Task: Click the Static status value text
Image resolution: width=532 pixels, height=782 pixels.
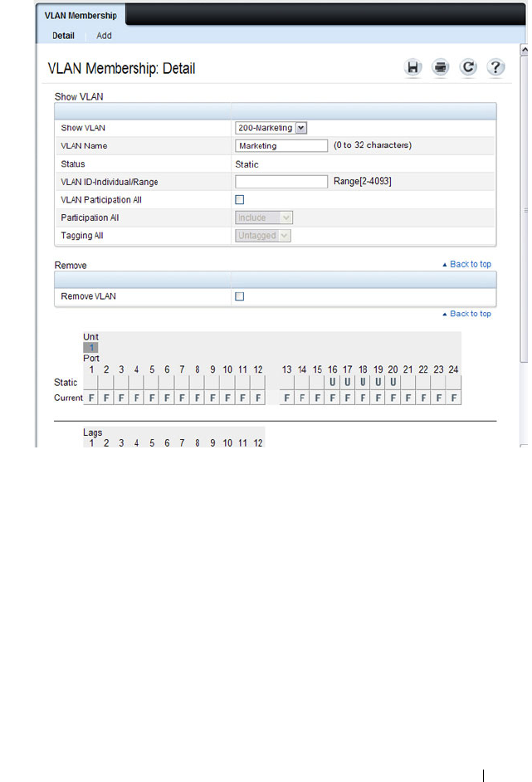Action: [246, 164]
